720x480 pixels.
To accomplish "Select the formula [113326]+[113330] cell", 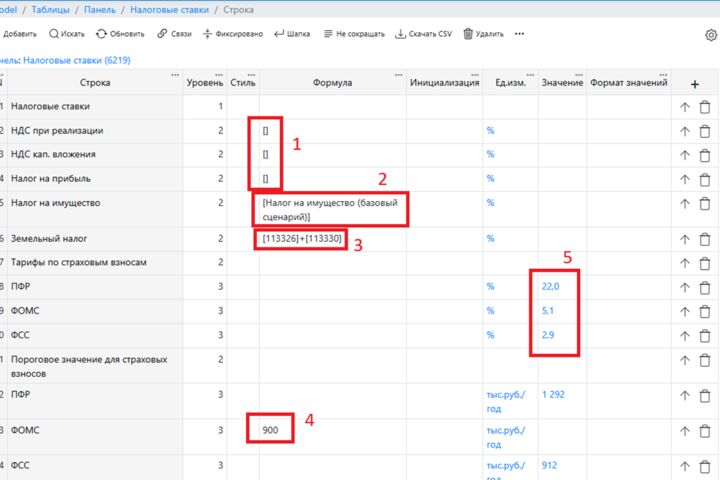I will (x=302, y=238).
